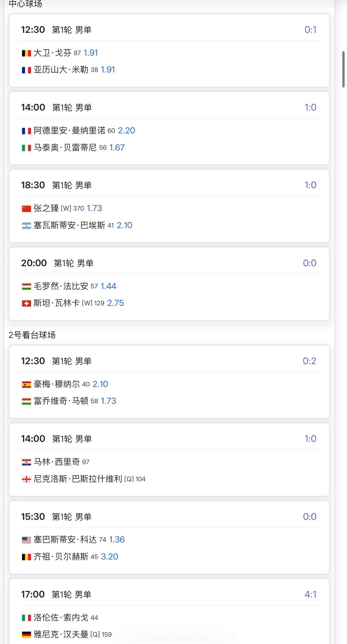
Task: Open player 亚历山大·米勒 profile
Action: click(x=61, y=70)
